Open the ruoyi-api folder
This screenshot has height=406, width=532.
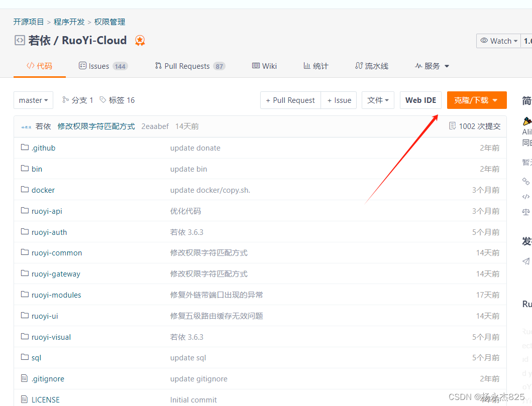pyautogui.click(x=47, y=211)
